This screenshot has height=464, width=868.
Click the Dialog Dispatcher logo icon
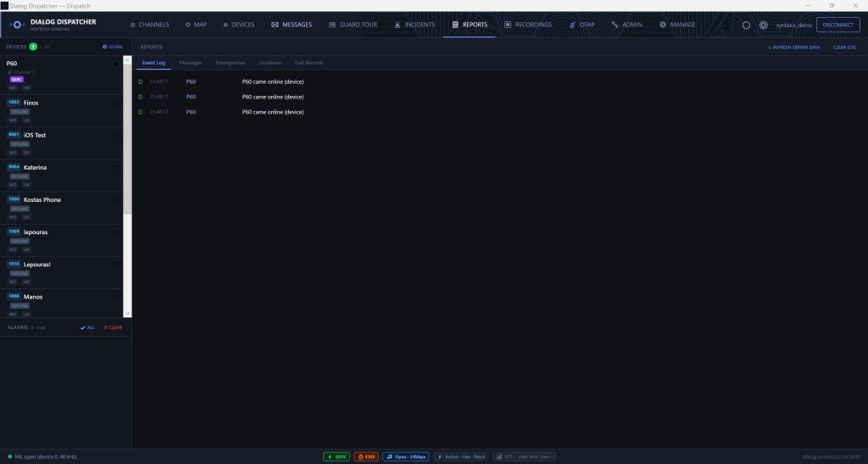coord(17,25)
